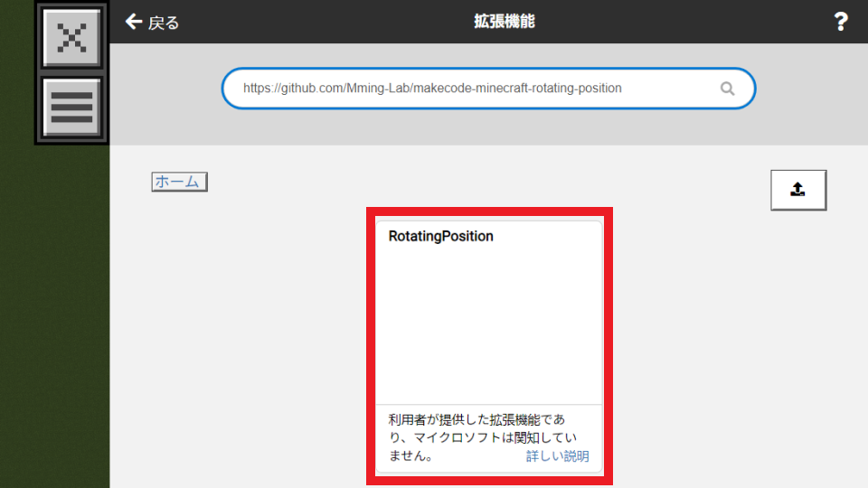This screenshot has width=868, height=488.
Task: Open the hamburger menu button
Action: pyautogui.click(x=71, y=108)
